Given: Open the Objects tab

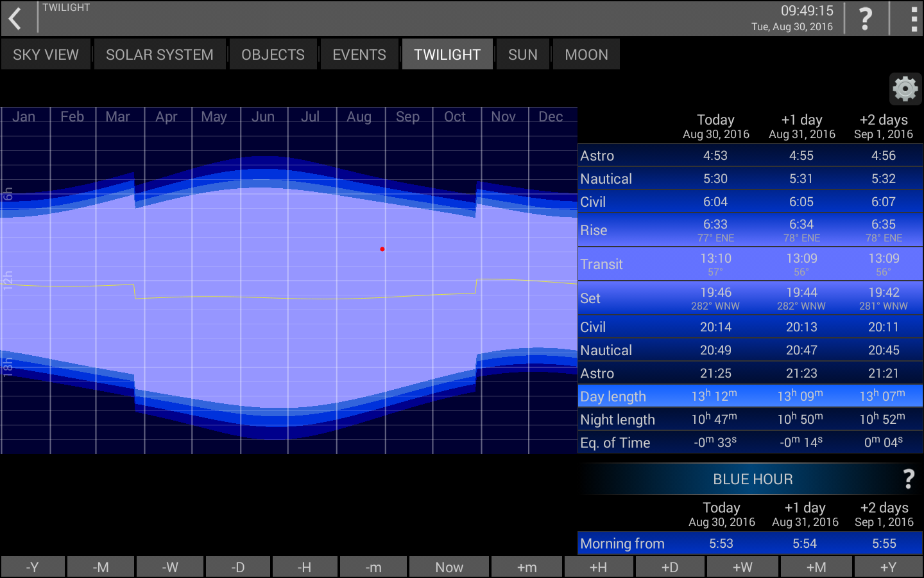Looking at the screenshot, I should pyautogui.click(x=273, y=55).
